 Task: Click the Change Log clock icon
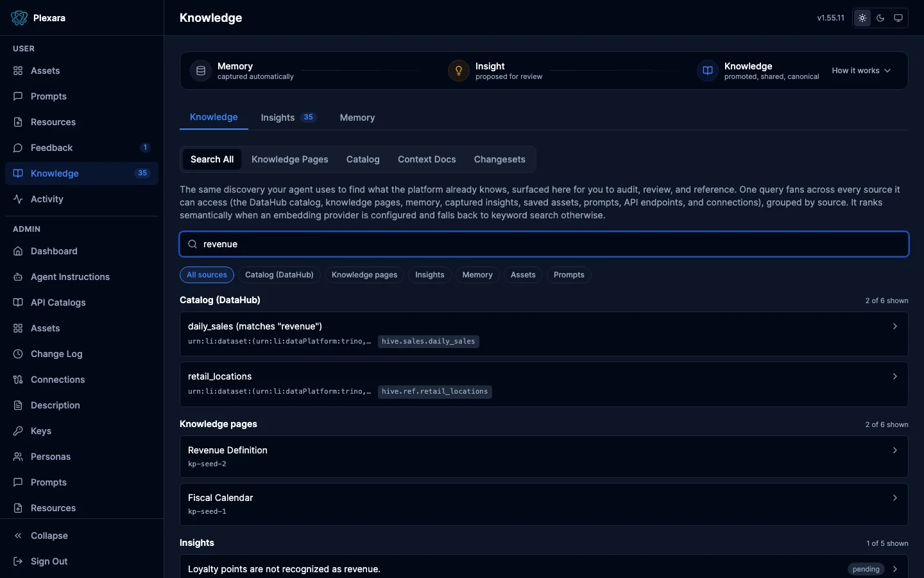(x=18, y=354)
